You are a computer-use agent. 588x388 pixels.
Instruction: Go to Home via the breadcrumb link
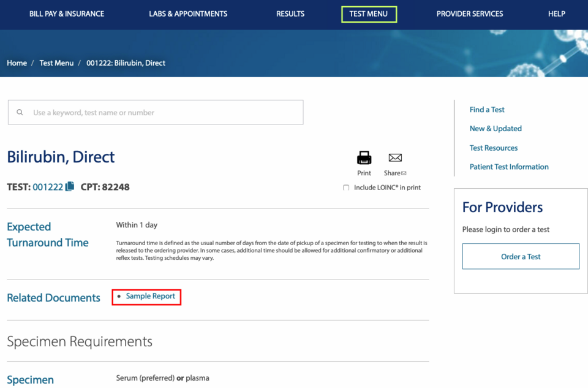click(17, 63)
